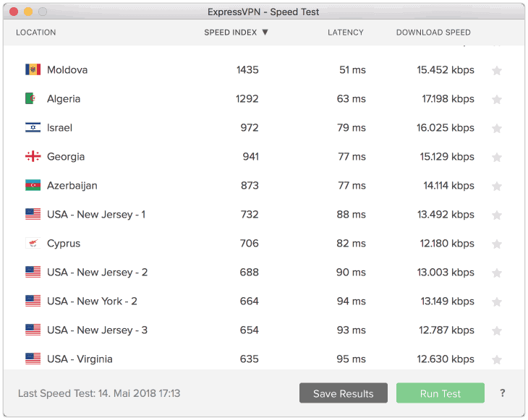
Task: Favorite Azerbaijan with its star icon
Action: (x=497, y=186)
